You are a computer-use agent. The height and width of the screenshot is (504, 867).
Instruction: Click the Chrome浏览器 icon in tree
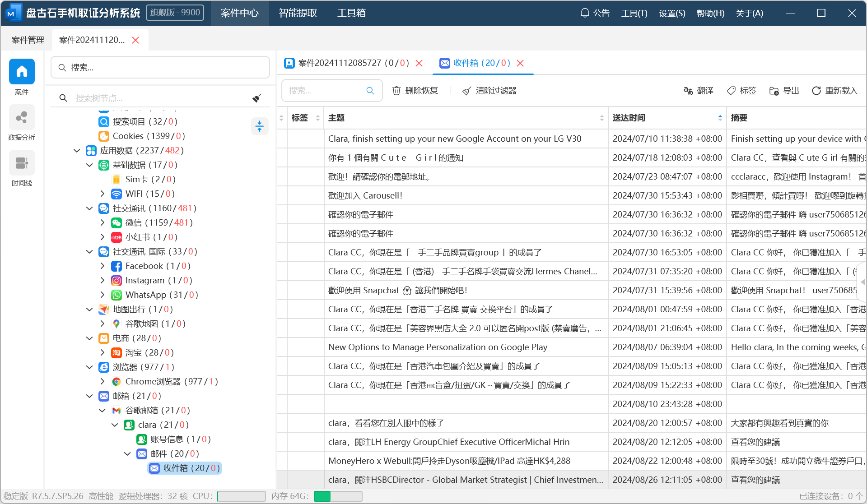tap(117, 381)
